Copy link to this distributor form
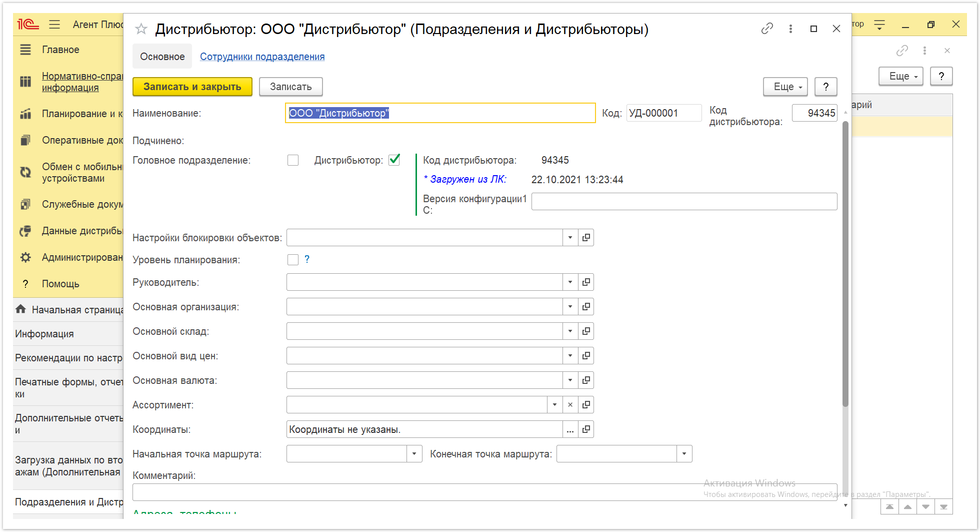 [x=767, y=29]
